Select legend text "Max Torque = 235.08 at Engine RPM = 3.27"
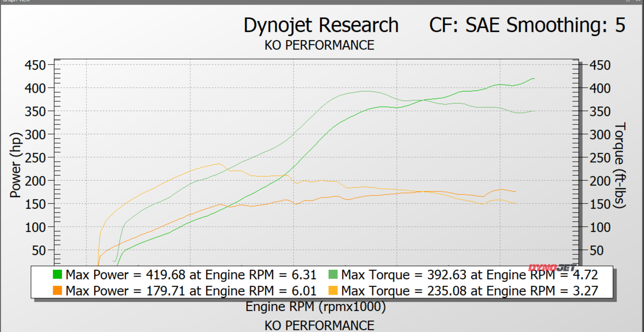Screen dimensions: 644x332 pos(470,291)
